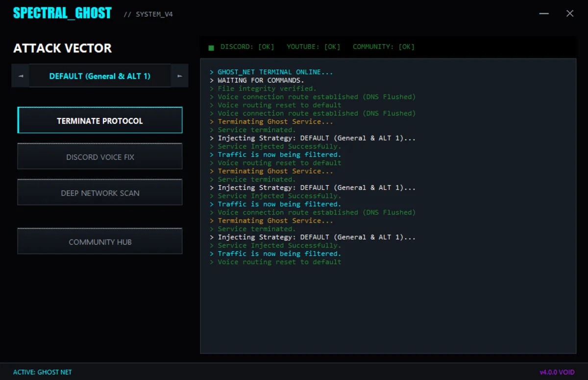The height and width of the screenshot is (380, 588).
Task: Run the DISCORD VOICE FIX function
Action: click(100, 156)
